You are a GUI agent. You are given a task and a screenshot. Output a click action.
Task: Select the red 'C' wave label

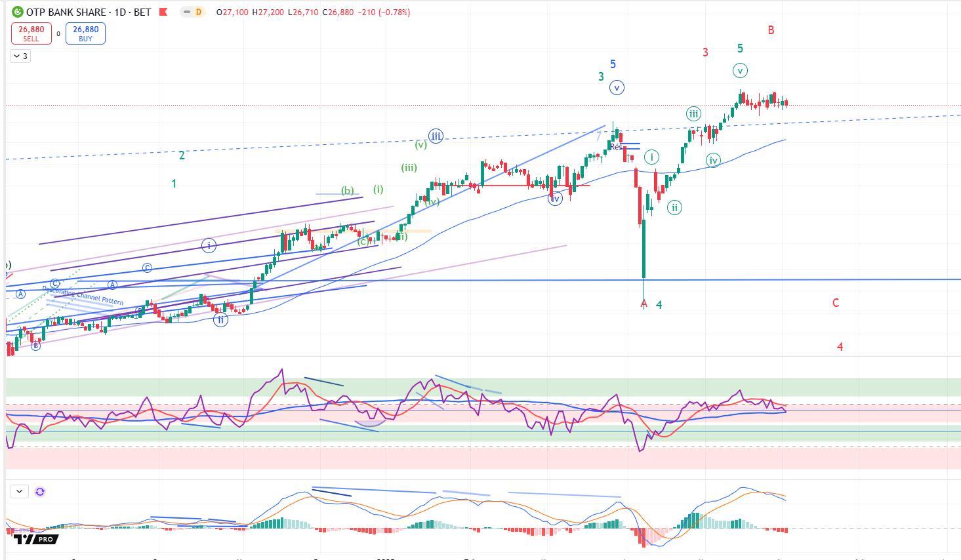[836, 303]
